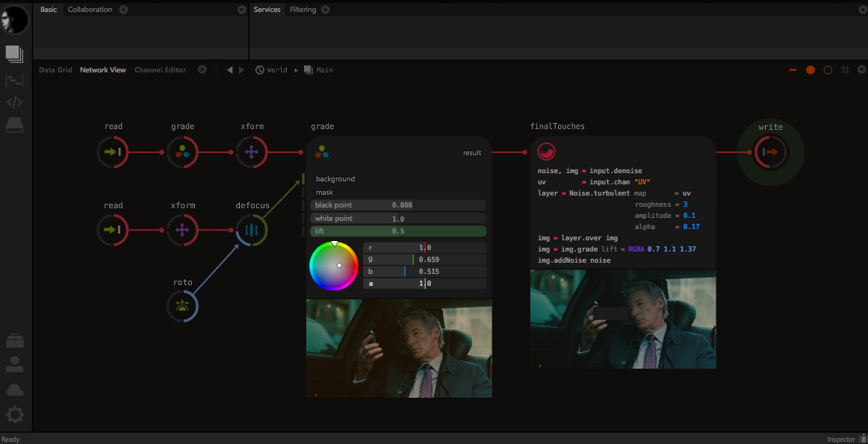Adjust the r channel slider
This screenshot has width=868, height=444.
pyautogui.click(x=424, y=248)
